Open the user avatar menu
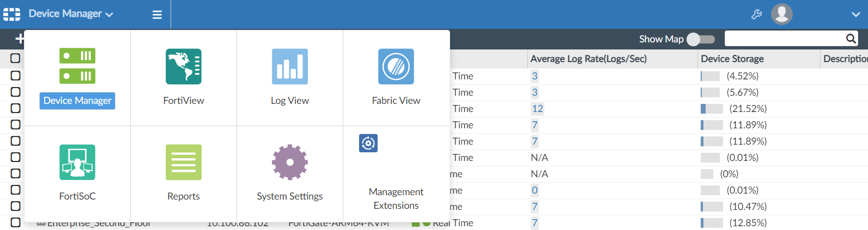 (781, 14)
